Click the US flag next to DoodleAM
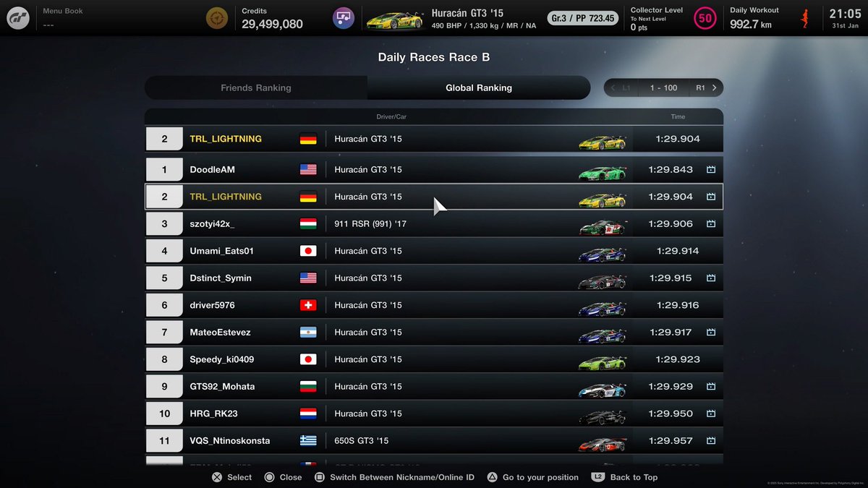Image resolution: width=868 pixels, height=488 pixels. coord(308,169)
